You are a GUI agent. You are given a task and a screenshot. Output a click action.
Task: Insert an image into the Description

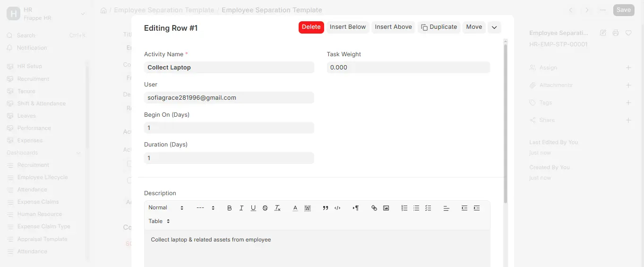(386, 208)
